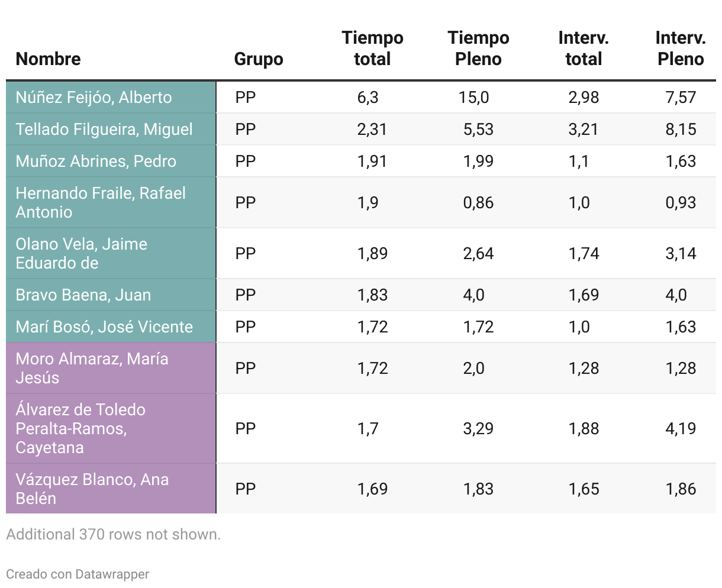Screen dimensions: 722x588
Task: Select the Vázquez Blanco, Ana Belén cell
Action: coord(92,489)
